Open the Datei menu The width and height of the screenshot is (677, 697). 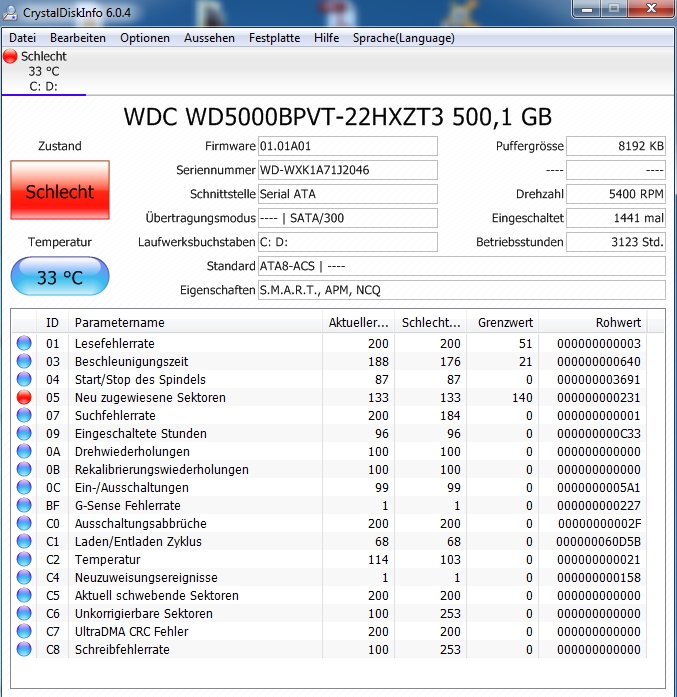[22, 38]
